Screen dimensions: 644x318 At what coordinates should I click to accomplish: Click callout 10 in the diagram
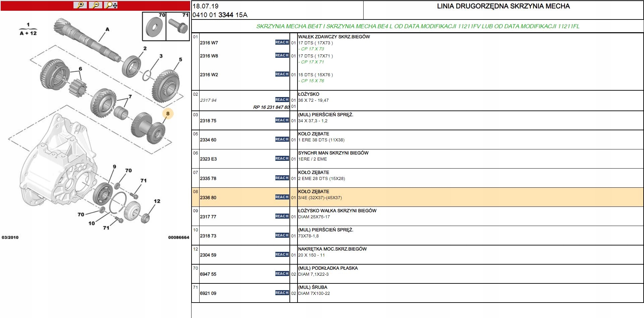92,223
